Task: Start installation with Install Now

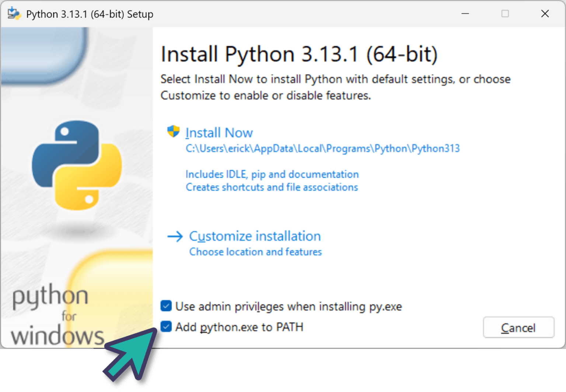Action: tap(219, 133)
